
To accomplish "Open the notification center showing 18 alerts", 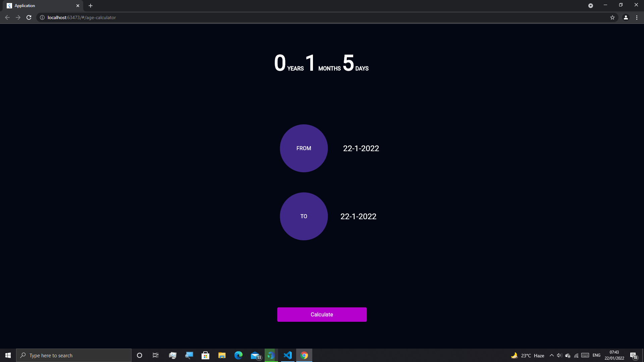I will [634, 355].
